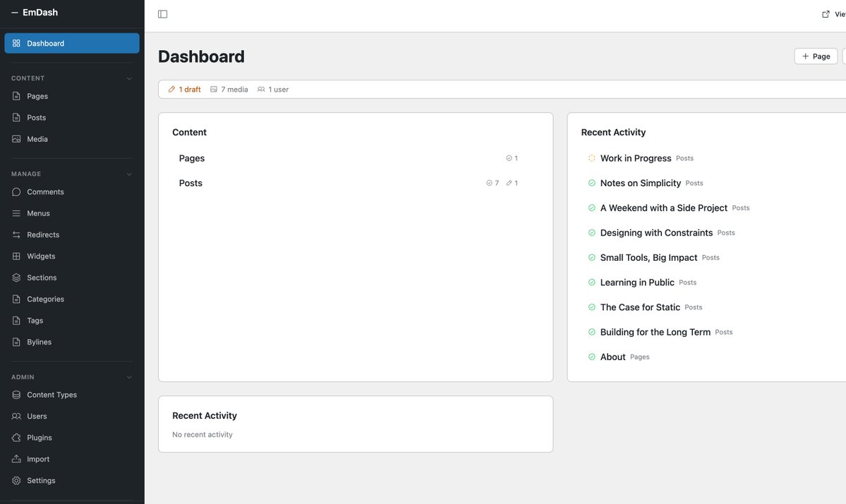This screenshot has width=846, height=504.
Task: Click the EmDash logo dash icon
Action: point(15,13)
